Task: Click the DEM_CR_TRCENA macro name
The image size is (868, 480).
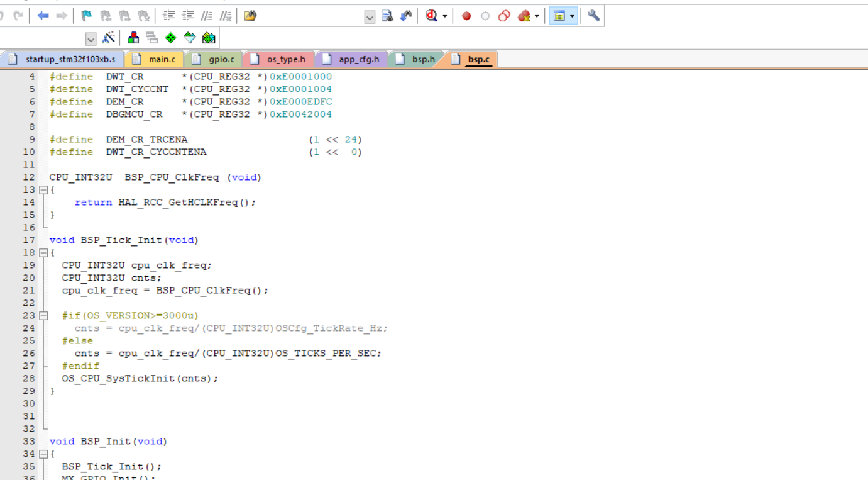Action: 146,139
